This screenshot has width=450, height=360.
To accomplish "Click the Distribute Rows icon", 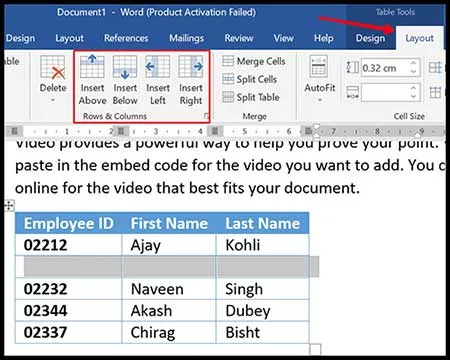I will (436, 68).
